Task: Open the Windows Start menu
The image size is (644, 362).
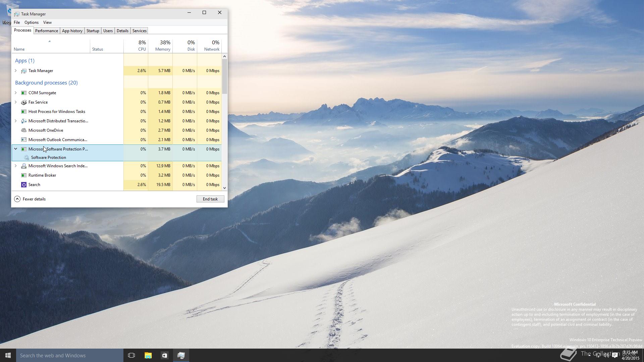Action: [8, 355]
